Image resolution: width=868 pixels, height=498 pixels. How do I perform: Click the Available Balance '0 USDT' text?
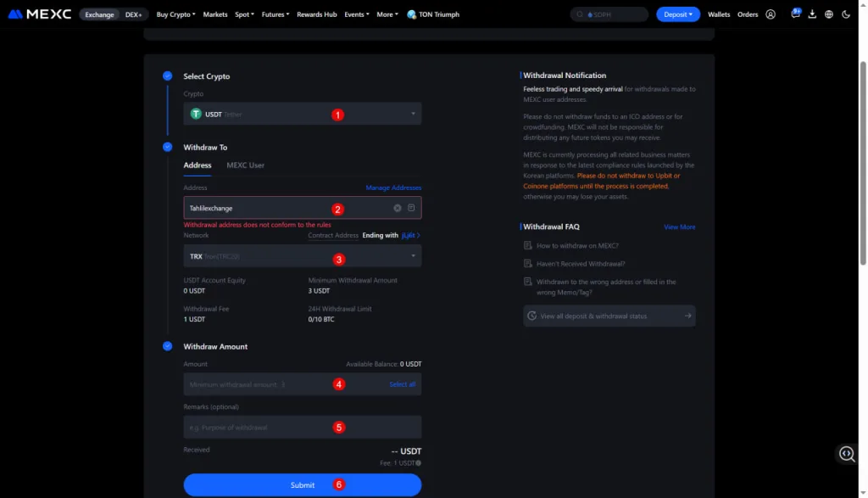point(411,364)
